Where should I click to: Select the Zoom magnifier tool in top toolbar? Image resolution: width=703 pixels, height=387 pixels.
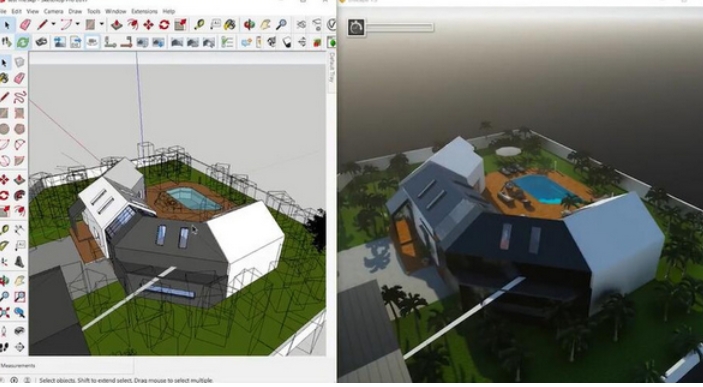[x=281, y=24]
